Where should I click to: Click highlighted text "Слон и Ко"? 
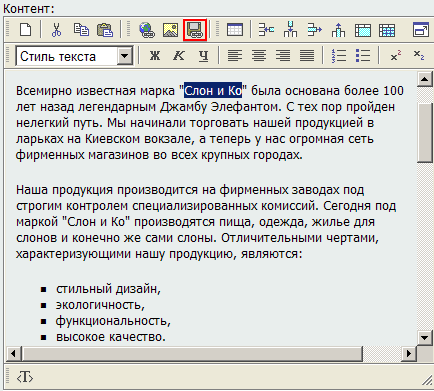[213, 91]
